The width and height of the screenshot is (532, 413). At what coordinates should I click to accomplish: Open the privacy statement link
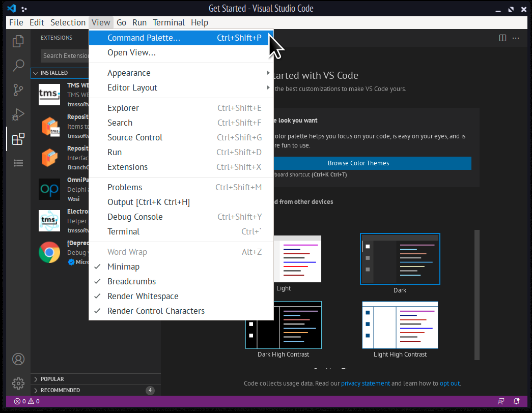coord(366,383)
